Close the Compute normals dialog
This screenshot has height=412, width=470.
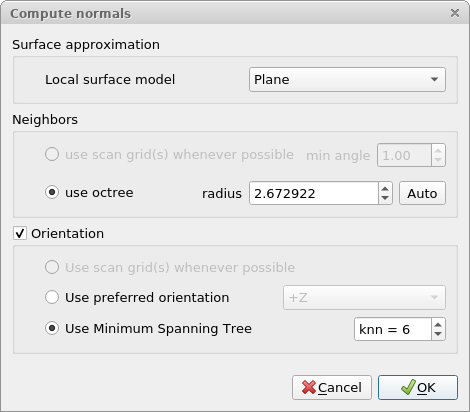tap(455, 13)
